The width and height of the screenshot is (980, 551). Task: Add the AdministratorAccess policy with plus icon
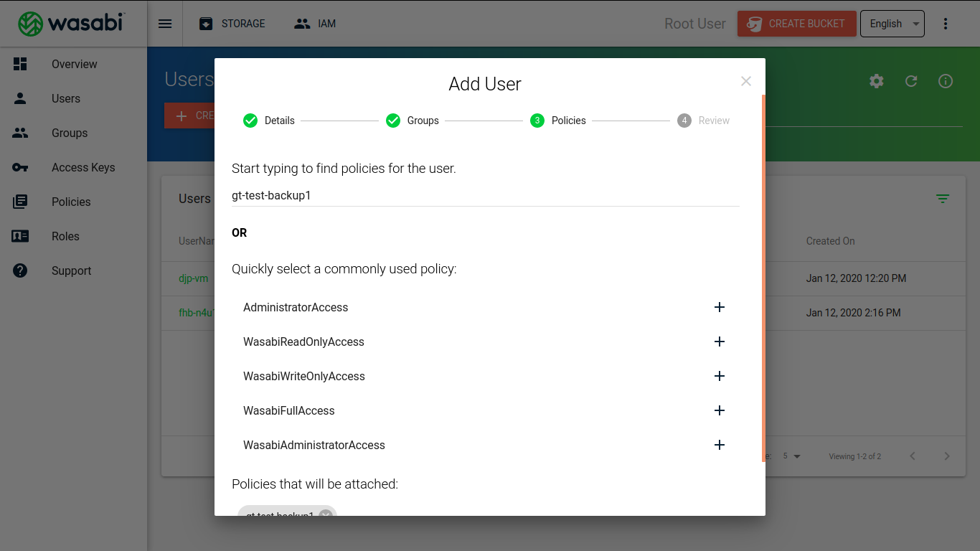[x=720, y=307]
